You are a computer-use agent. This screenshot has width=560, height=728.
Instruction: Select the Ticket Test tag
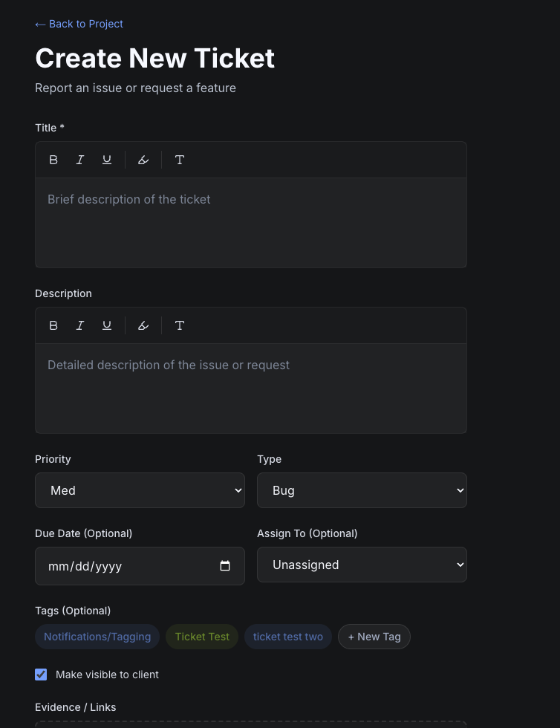(202, 637)
